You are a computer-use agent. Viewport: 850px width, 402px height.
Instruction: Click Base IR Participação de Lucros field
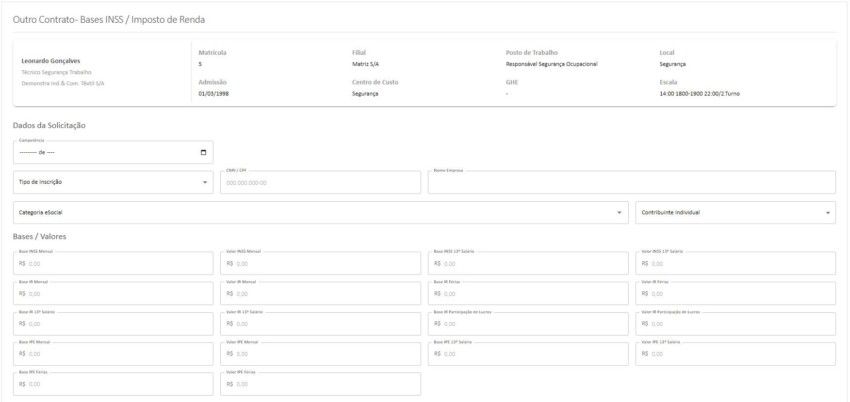pos(527,324)
